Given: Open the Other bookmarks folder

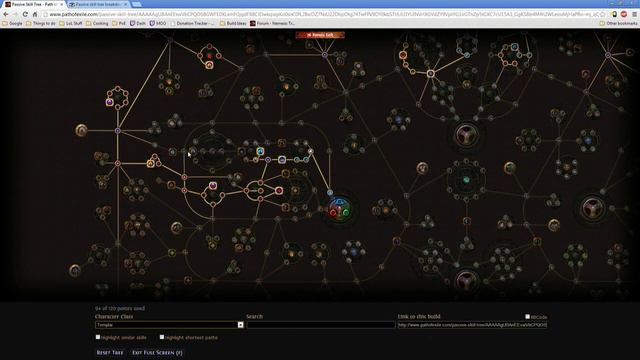Looking at the screenshot, I should click(618, 23).
